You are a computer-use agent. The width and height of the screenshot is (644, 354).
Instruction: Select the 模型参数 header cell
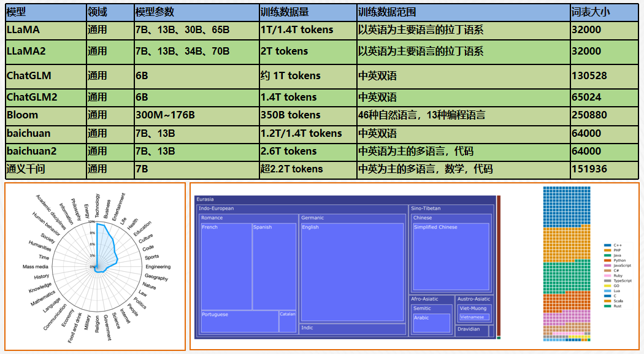click(x=197, y=12)
